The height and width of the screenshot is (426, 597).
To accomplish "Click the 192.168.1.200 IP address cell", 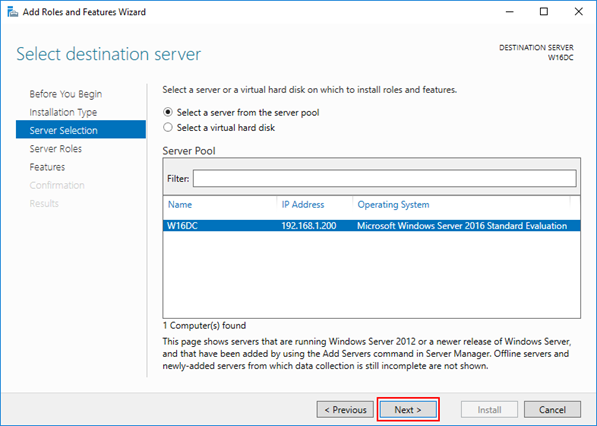I will [309, 226].
